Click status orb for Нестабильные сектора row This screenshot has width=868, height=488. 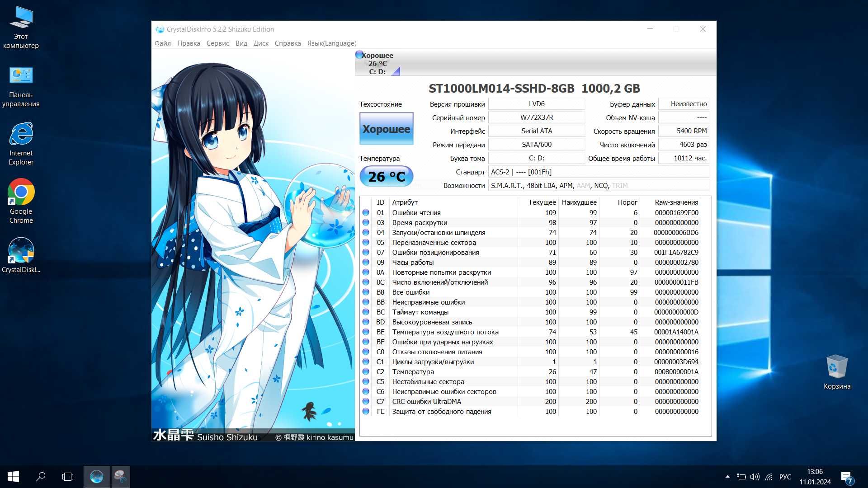pos(366,382)
